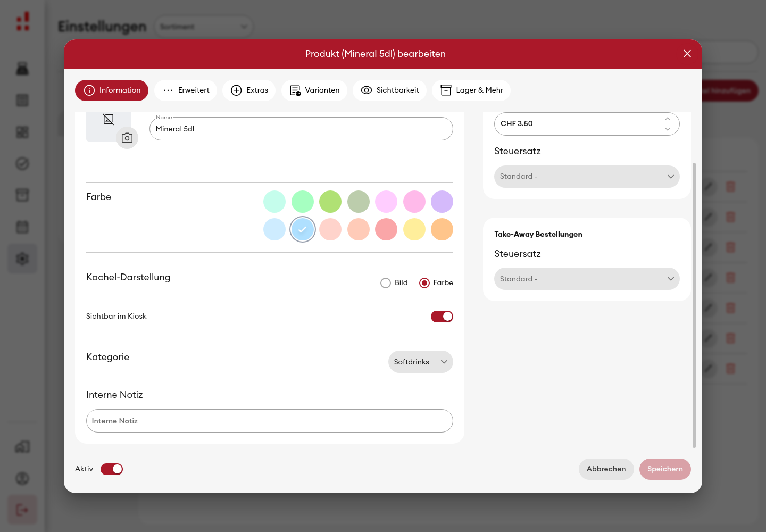Open the Lager & Mehr archive tab

click(x=471, y=90)
